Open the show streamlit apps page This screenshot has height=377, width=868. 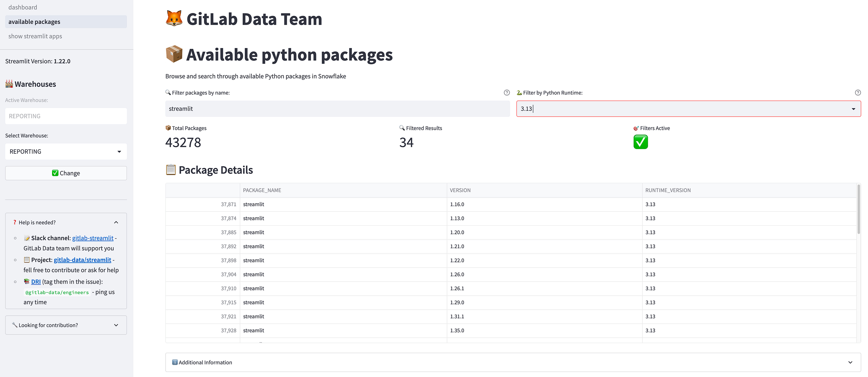click(x=35, y=36)
